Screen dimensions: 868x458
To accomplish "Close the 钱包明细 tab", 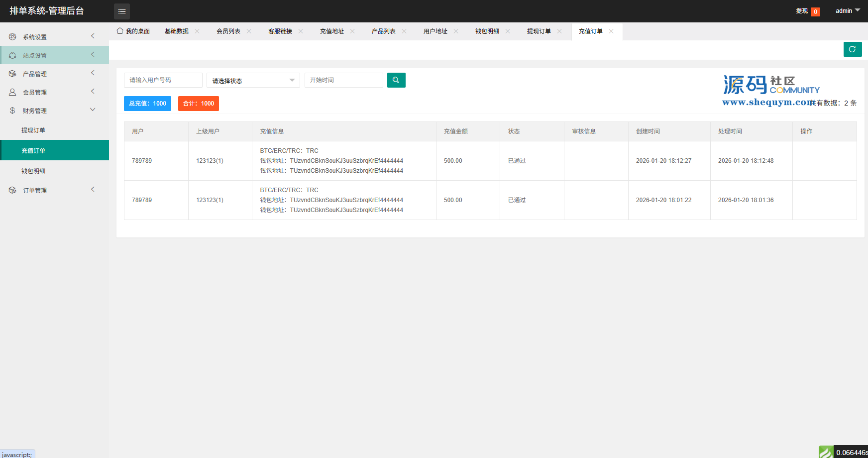I will pyautogui.click(x=508, y=31).
